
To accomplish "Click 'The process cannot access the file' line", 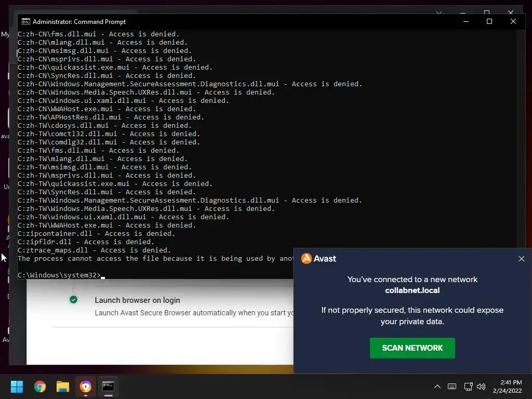I will tap(155, 259).
